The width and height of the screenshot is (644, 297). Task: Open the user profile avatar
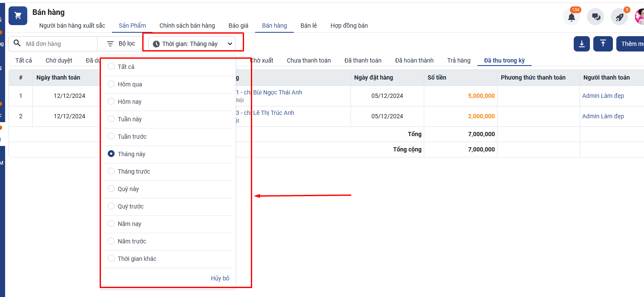pyautogui.click(x=640, y=17)
